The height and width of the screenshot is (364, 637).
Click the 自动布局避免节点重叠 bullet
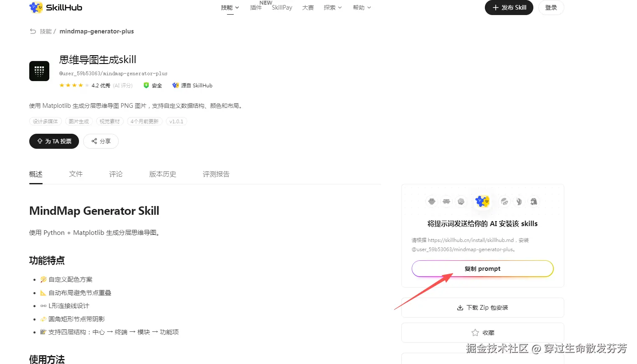76,293
